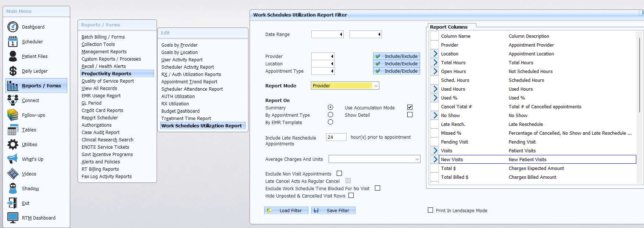Open Scheduler Attendance Report entry

pos(192,89)
